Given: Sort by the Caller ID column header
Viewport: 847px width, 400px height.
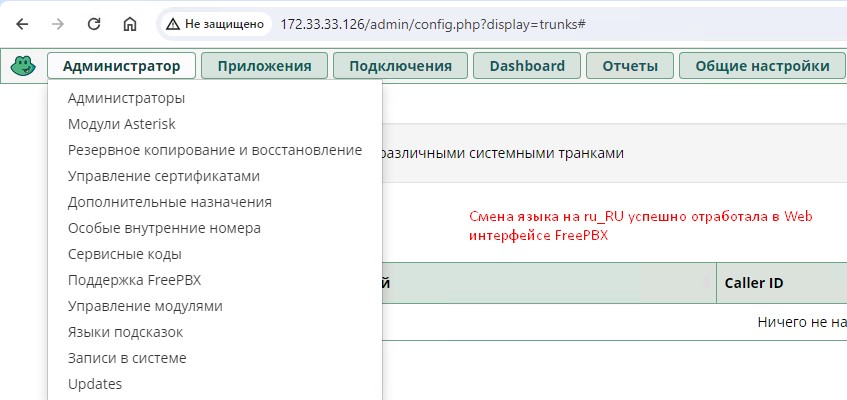Looking at the screenshot, I should 753,283.
